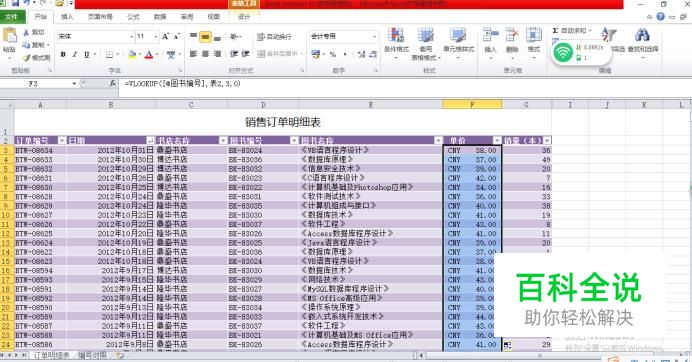
Task: Click the decrease decimal icon
Action: (373, 54)
